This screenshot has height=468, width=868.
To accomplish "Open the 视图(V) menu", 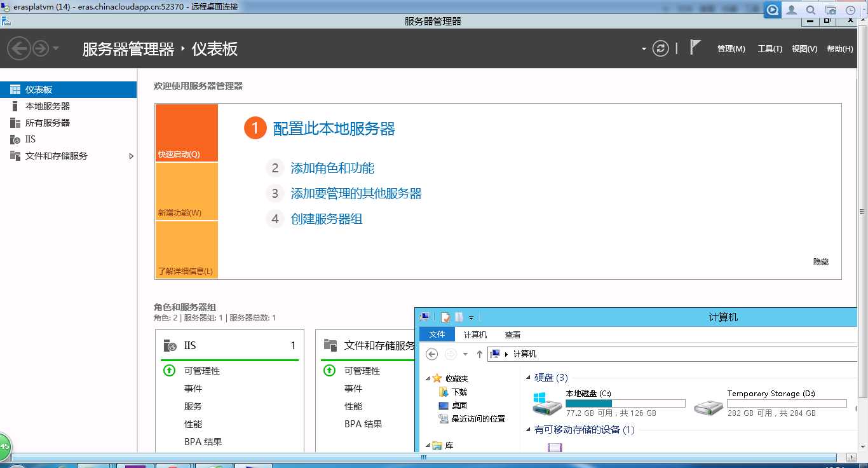I will [x=804, y=49].
